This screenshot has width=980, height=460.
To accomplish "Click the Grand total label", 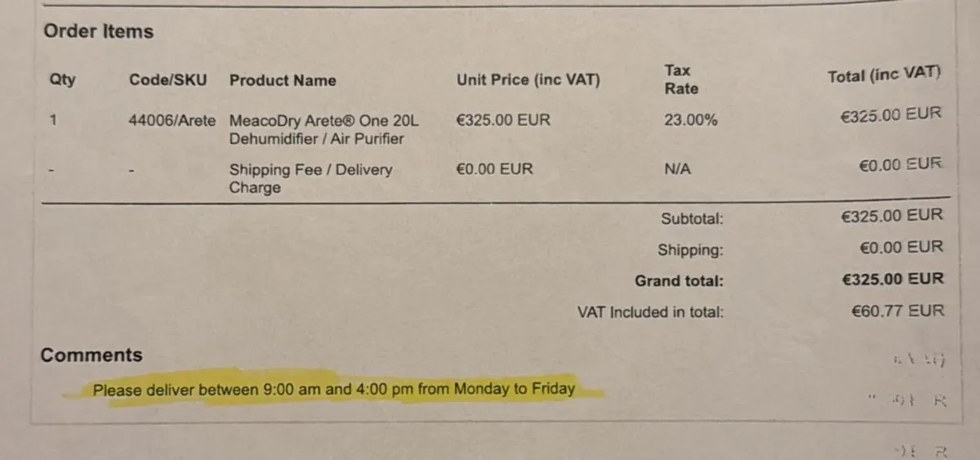I will click(x=679, y=281).
